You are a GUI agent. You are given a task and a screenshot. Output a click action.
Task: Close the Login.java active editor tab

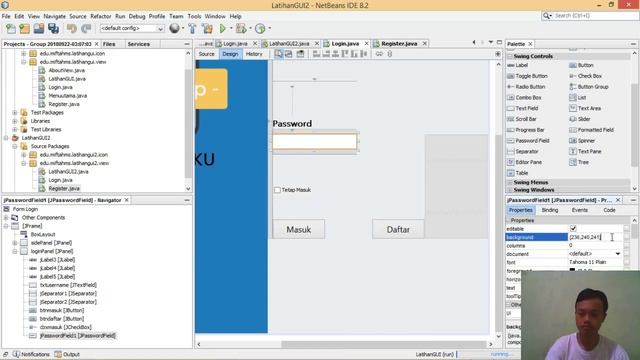367,43
